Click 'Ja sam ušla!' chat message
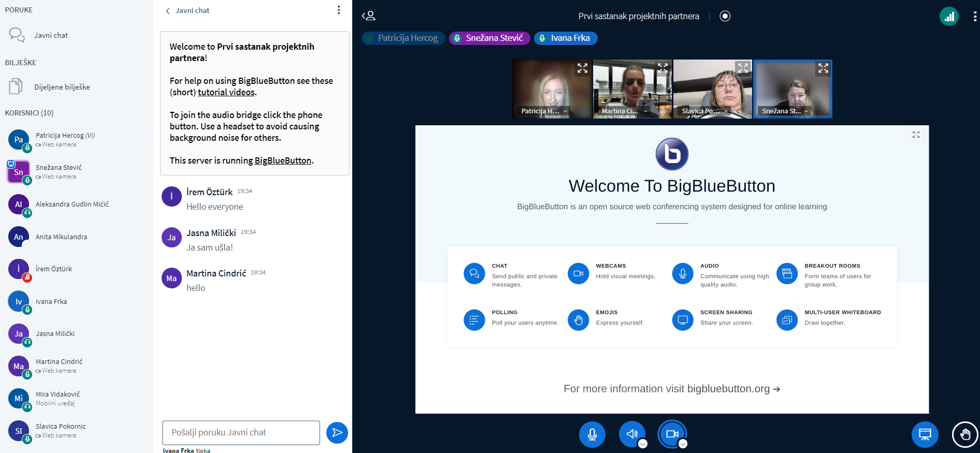980x453 pixels. click(210, 247)
